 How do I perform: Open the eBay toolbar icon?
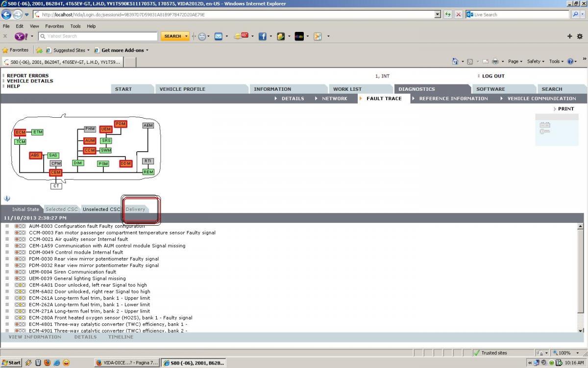[299, 36]
